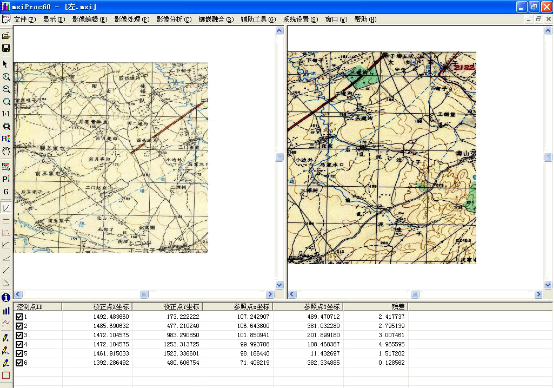The image size is (554, 388).
Task: Click left map pane scroll-left arrow
Action: 18,294
